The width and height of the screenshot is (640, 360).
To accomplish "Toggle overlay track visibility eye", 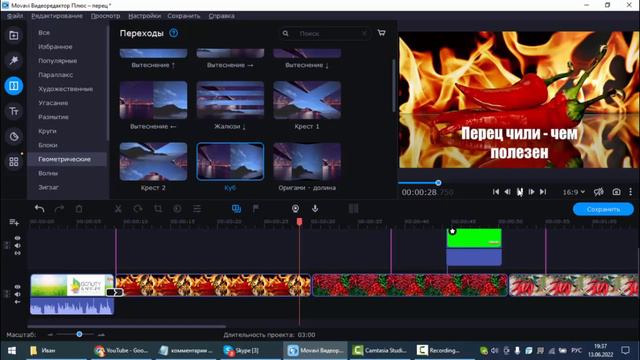I will [18, 238].
